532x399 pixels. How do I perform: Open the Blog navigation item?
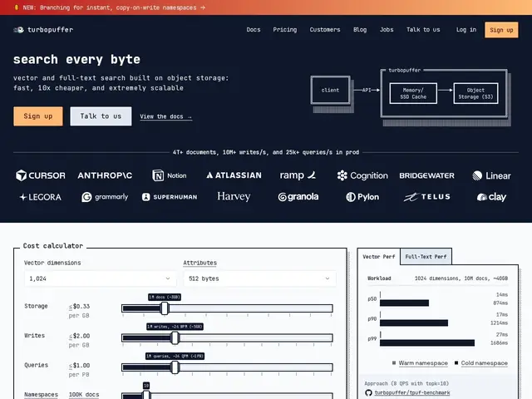[360, 30]
